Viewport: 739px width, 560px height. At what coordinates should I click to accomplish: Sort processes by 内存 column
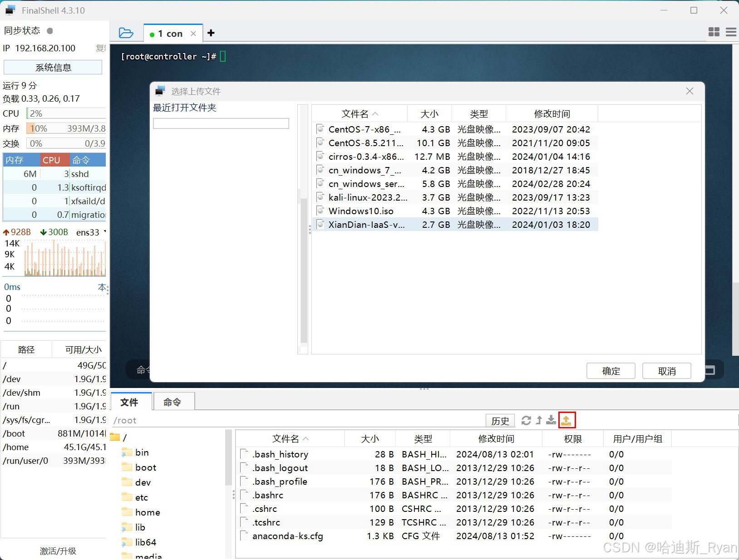pos(21,160)
